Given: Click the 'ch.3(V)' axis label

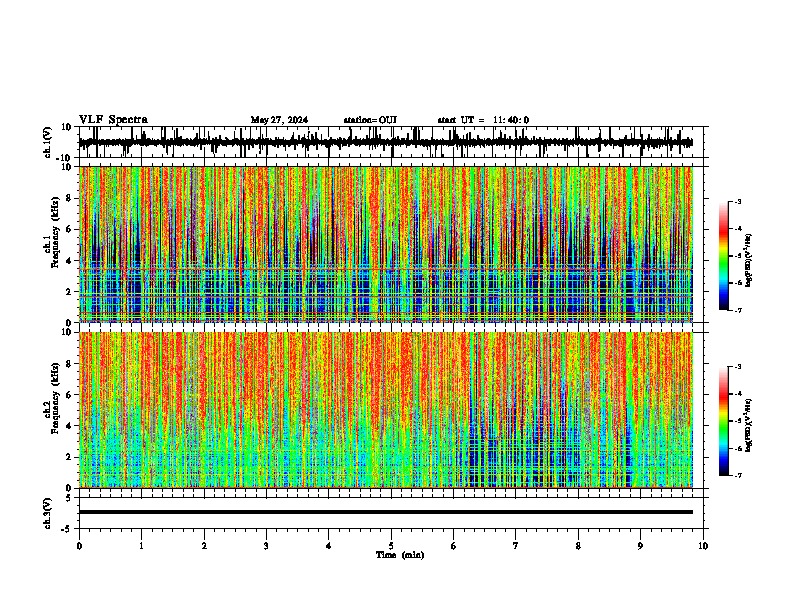Looking at the screenshot, I should pos(48,514).
